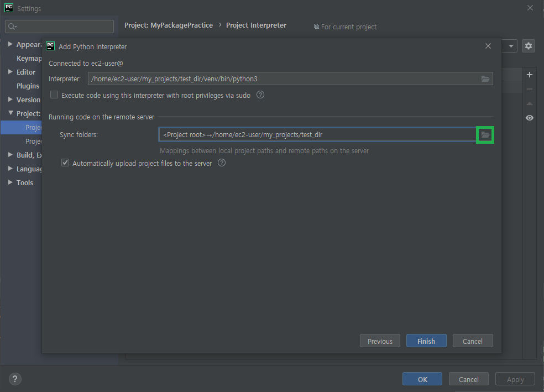Viewport: 544px width, 392px height.
Task: Close the Add Python Interpreter dialog
Action: pos(488,46)
